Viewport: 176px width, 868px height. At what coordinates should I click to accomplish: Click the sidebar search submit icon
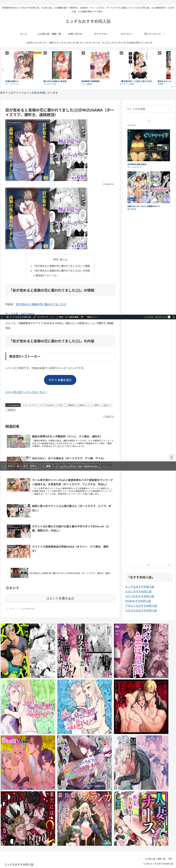[x=169, y=109]
